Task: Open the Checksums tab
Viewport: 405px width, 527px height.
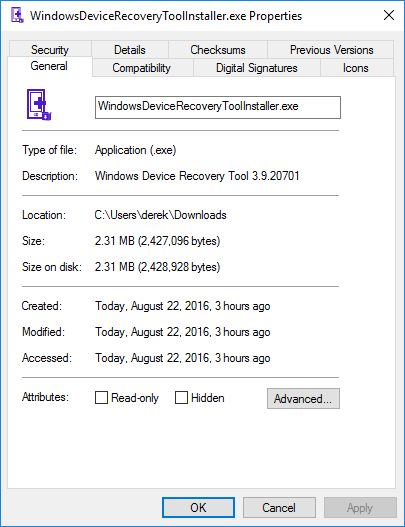Action: coord(218,49)
